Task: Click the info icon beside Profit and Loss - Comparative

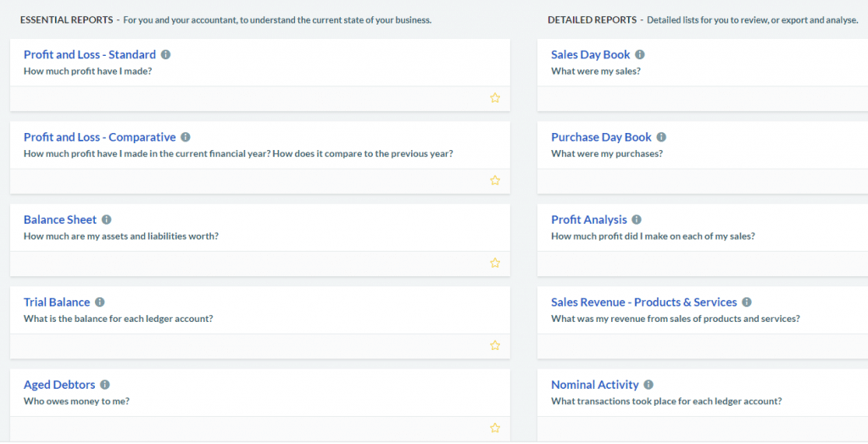Action: (186, 136)
